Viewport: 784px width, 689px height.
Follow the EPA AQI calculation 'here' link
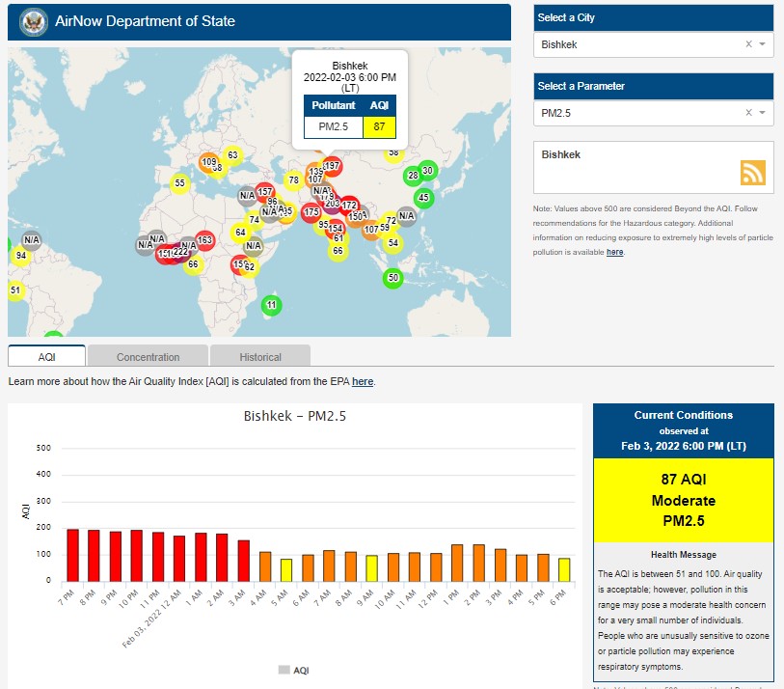(x=362, y=382)
